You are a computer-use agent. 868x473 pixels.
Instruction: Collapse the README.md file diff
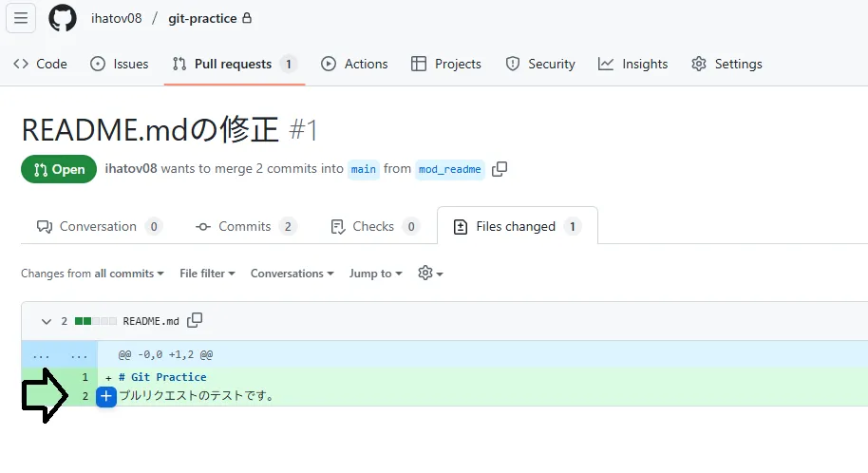click(x=47, y=321)
